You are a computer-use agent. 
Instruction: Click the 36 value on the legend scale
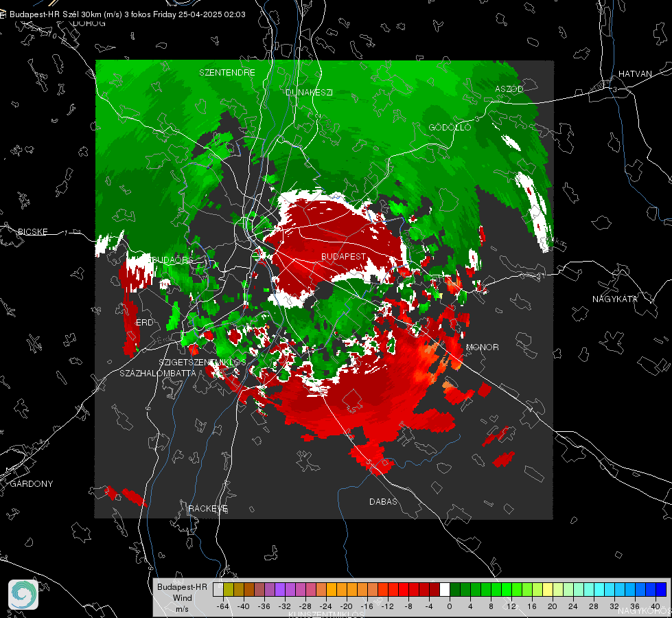pos(635,606)
